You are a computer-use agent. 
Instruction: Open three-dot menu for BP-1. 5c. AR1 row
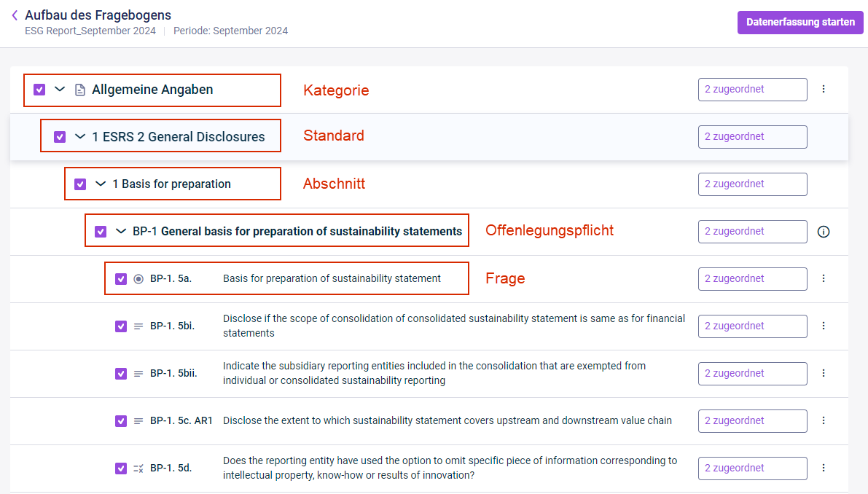pos(823,421)
